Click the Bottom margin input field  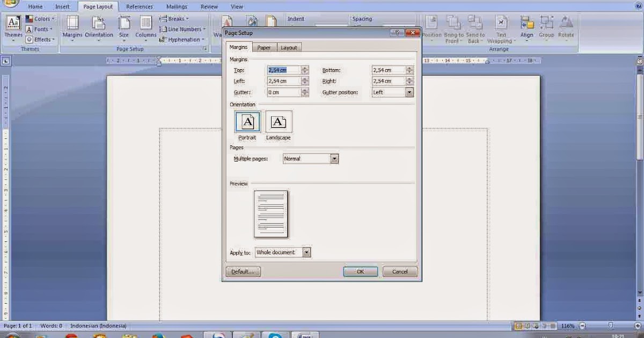click(x=389, y=70)
